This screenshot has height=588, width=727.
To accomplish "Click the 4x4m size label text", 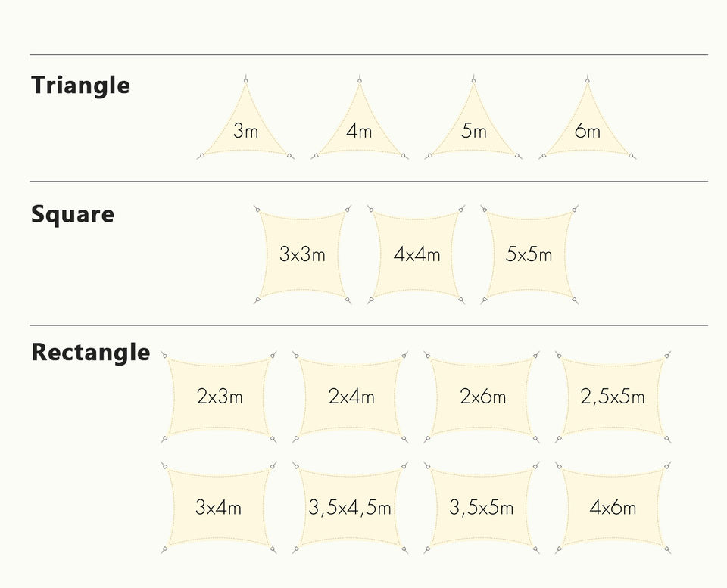I will [417, 254].
